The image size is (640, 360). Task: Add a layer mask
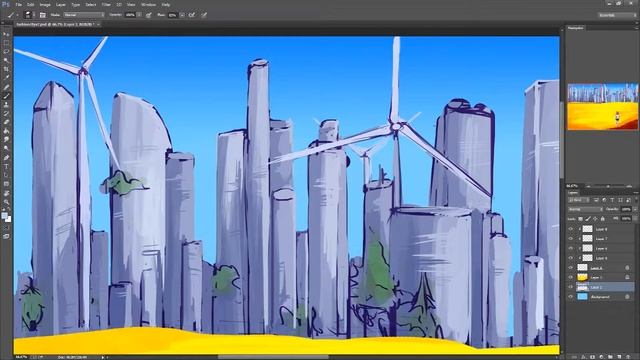coord(593,357)
